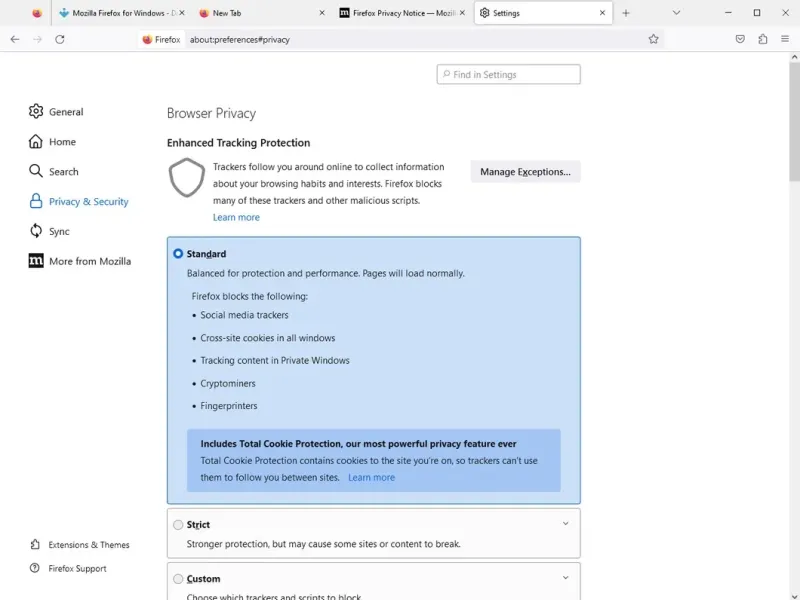
Task: Click the Privacy & Security lock icon
Action: click(36, 201)
